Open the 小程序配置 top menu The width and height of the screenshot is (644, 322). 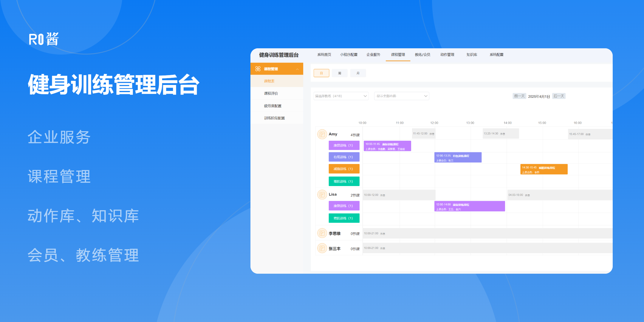(349, 55)
